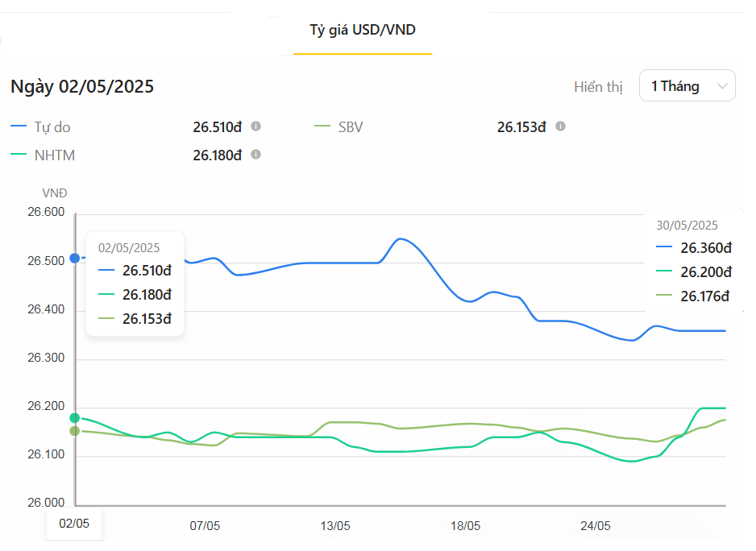Click the highlighted 02/05 label below the chart
756x551 pixels.
pyautogui.click(x=74, y=524)
